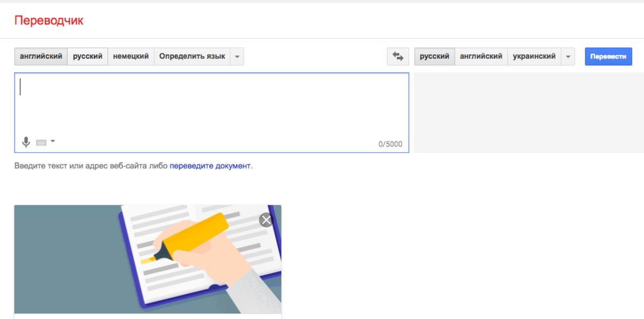644x319 pixels.
Task: Select немецкий as source language
Action: pyautogui.click(x=131, y=56)
